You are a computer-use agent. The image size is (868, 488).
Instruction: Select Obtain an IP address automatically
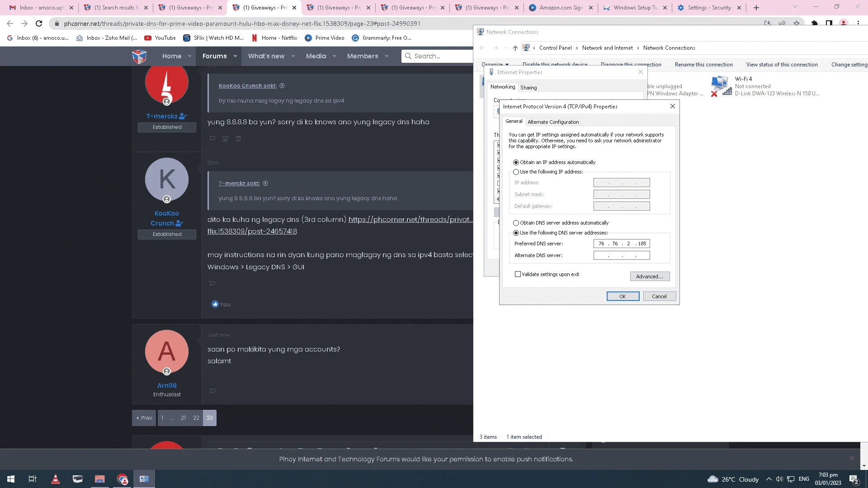(x=516, y=162)
